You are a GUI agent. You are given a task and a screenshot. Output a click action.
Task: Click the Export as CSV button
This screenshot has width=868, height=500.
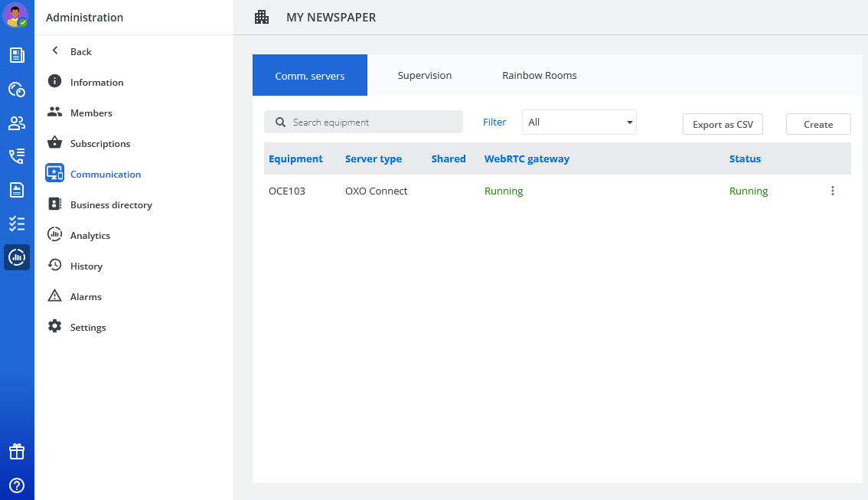[723, 125]
